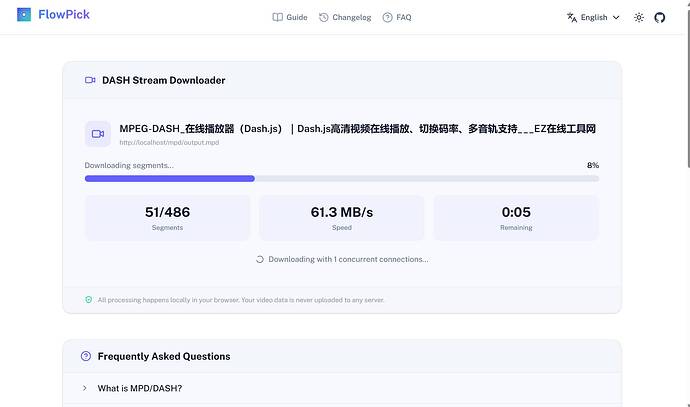This screenshot has width=690, height=407.
Task: Click the video file icon next to MPEG-DASH title
Action: [98, 134]
